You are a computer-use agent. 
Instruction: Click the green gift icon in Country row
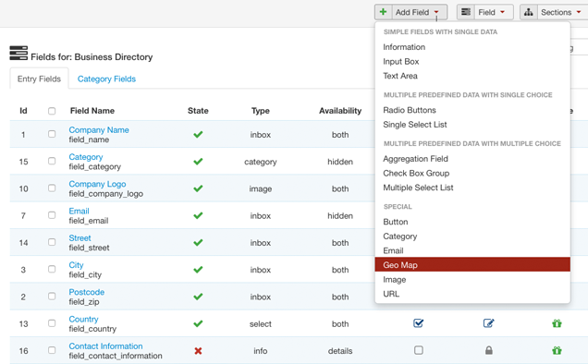point(557,323)
